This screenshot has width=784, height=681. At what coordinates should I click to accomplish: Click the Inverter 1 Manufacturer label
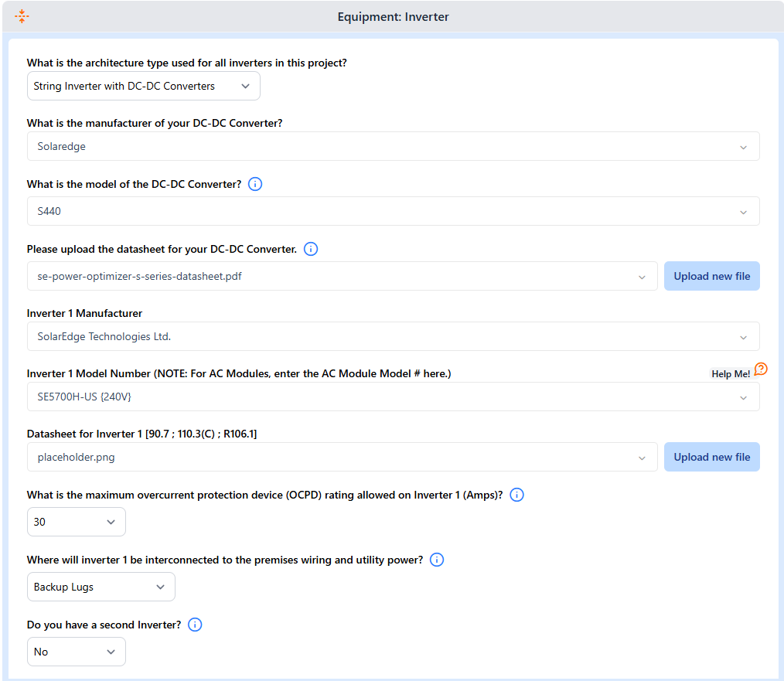tap(84, 314)
